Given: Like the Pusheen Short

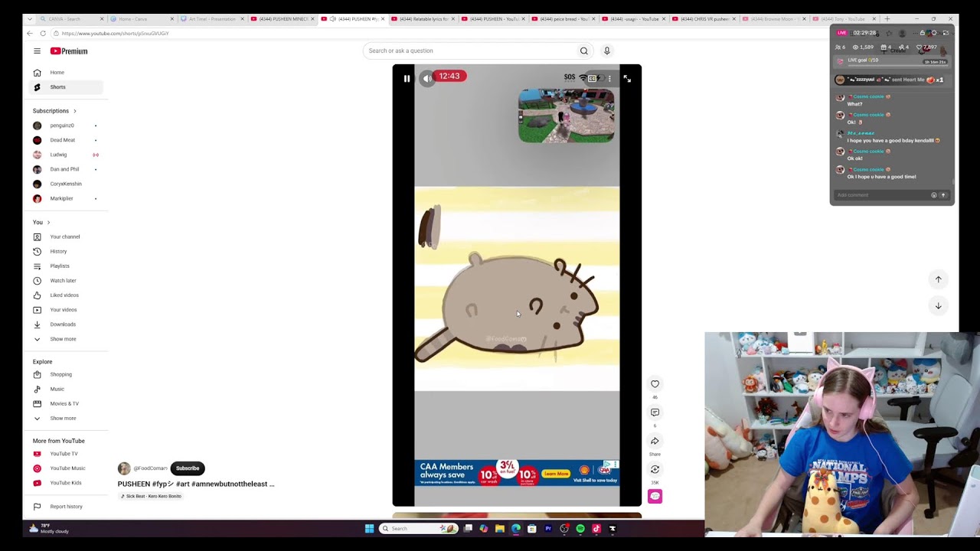Looking at the screenshot, I should (x=655, y=384).
